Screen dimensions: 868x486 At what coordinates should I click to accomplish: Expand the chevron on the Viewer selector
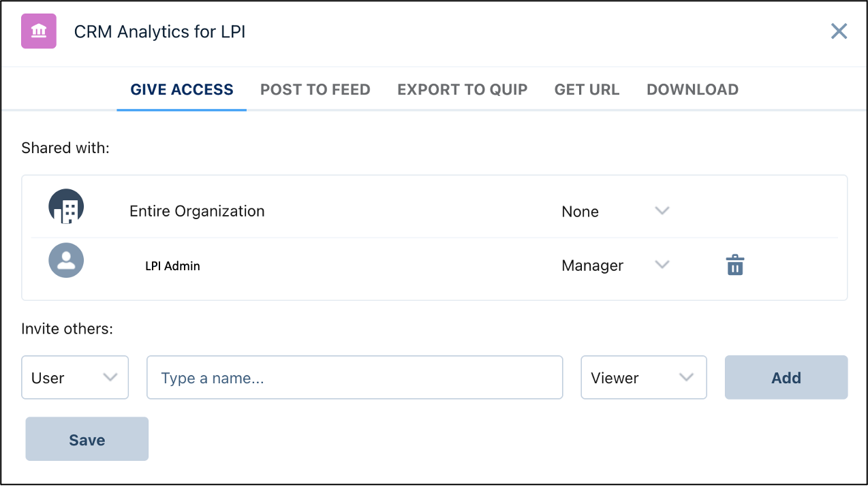(687, 377)
